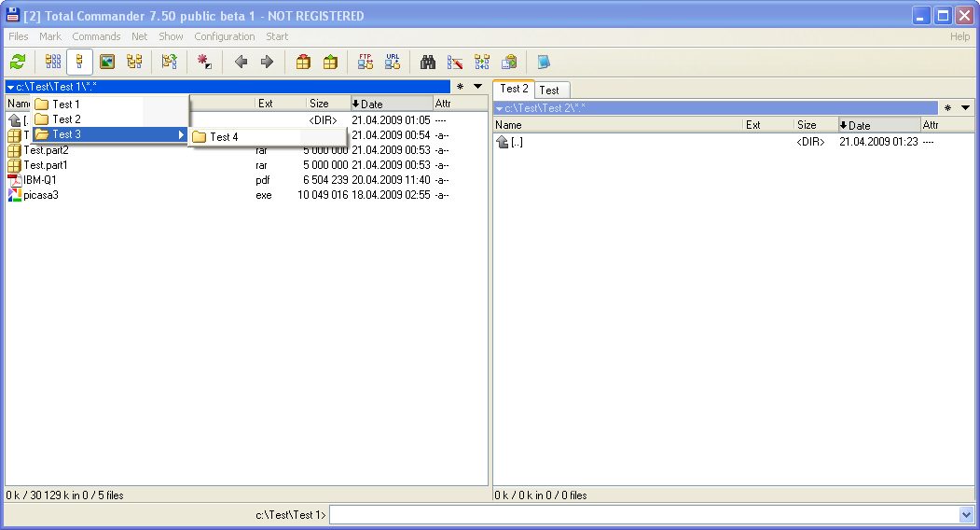Sort right panel by Ext column
This screenshot has height=530, width=980.
pyautogui.click(x=768, y=124)
